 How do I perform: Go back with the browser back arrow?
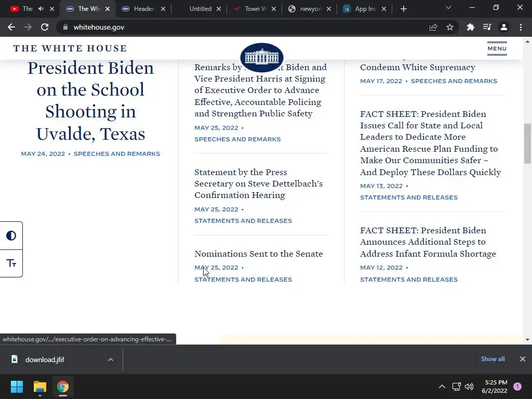tap(11, 27)
